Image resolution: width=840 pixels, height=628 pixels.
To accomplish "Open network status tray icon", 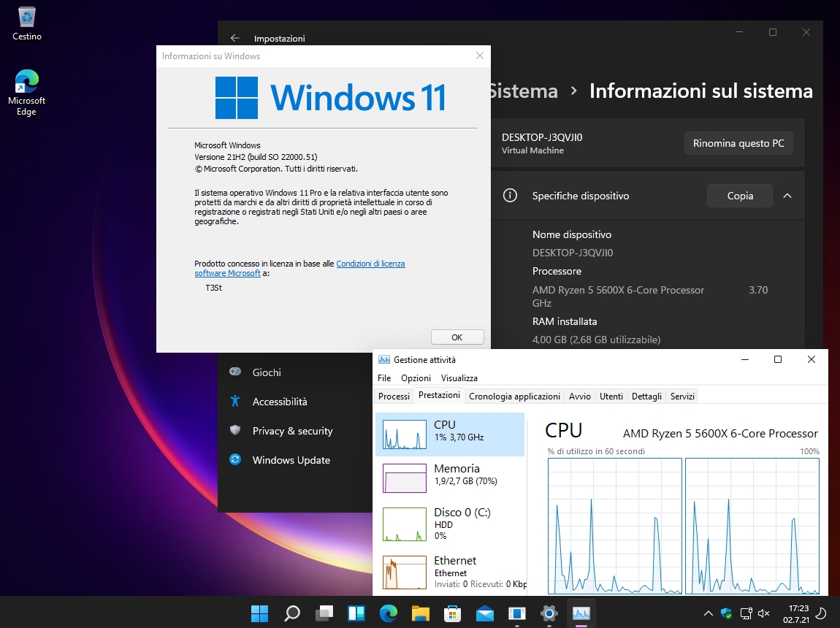I will click(746, 613).
